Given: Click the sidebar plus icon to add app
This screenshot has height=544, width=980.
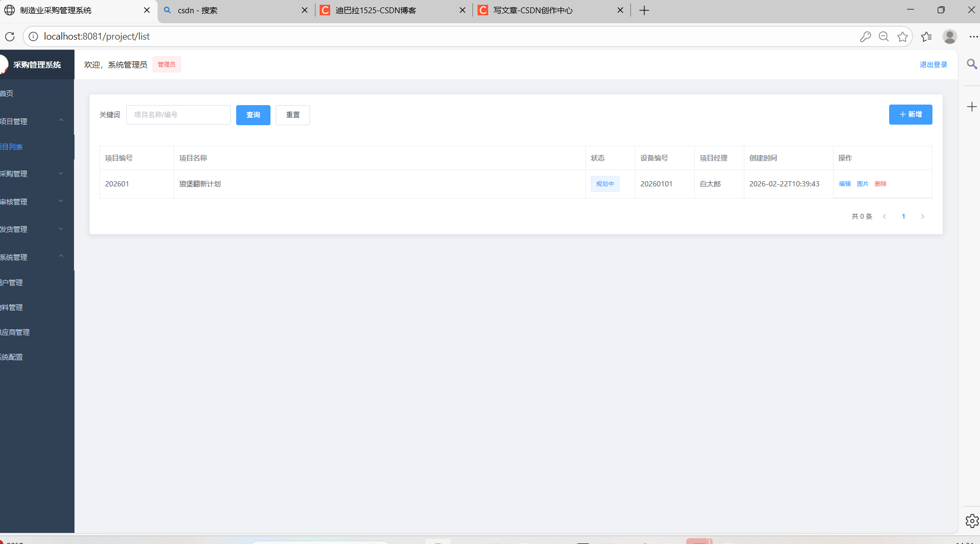Looking at the screenshot, I should [x=972, y=107].
